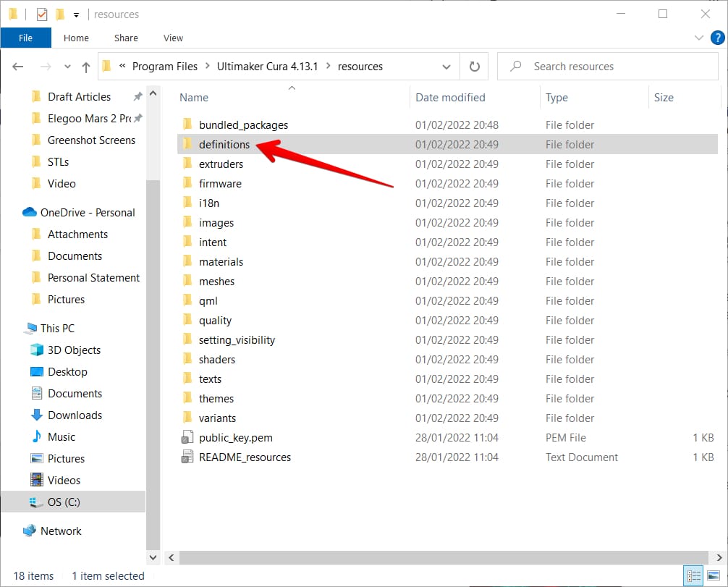Viewport: 728px width, 587px height.
Task: Open the address bar history dropdown
Action: [446, 67]
